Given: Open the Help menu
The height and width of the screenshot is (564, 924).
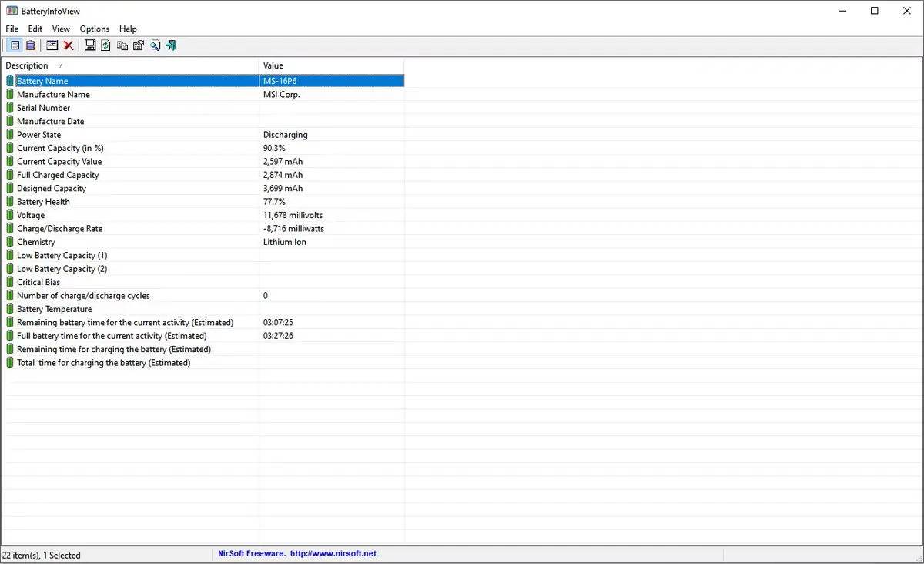Looking at the screenshot, I should [128, 29].
